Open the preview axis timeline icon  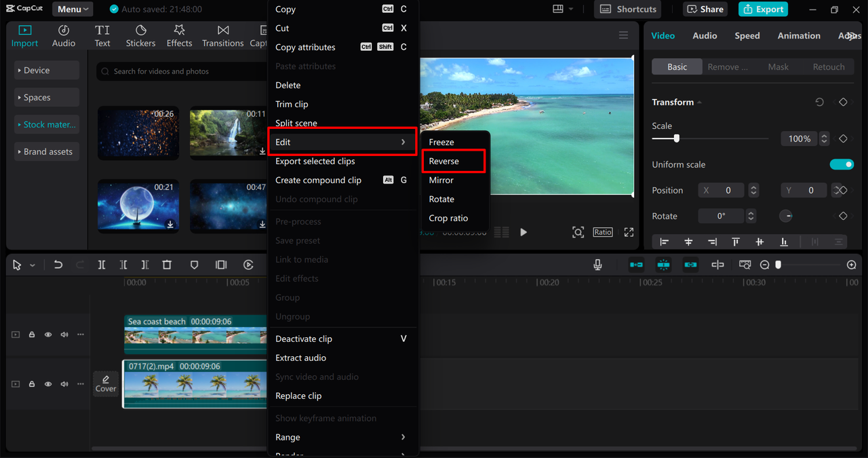coord(745,265)
